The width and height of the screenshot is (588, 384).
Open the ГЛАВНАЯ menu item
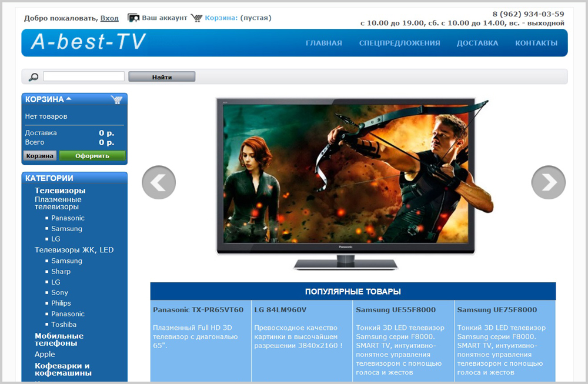point(323,43)
